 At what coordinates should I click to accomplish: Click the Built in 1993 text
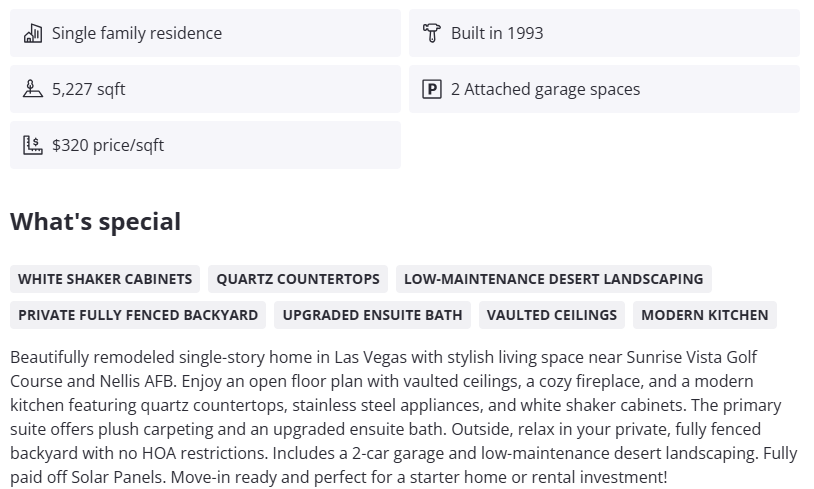coord(497,33)
